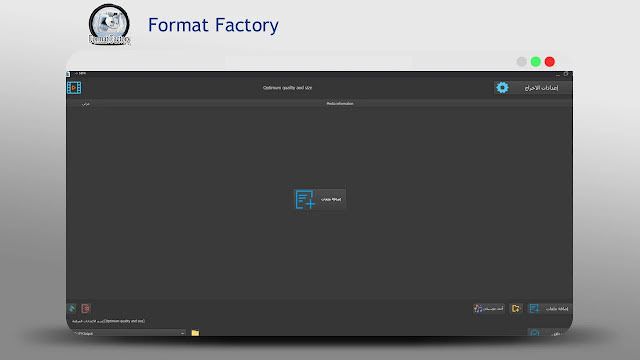640x360 pixels.
Task: Click the bottom-right add files button
Action: point(549,309)
